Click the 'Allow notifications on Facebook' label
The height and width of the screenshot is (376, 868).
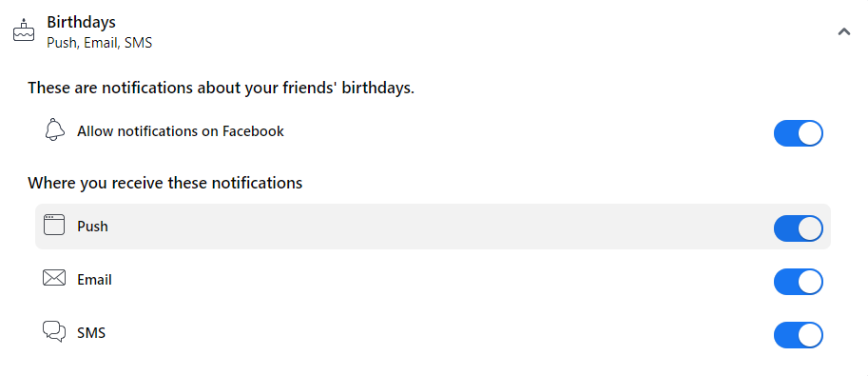click(x=181, y=131)
